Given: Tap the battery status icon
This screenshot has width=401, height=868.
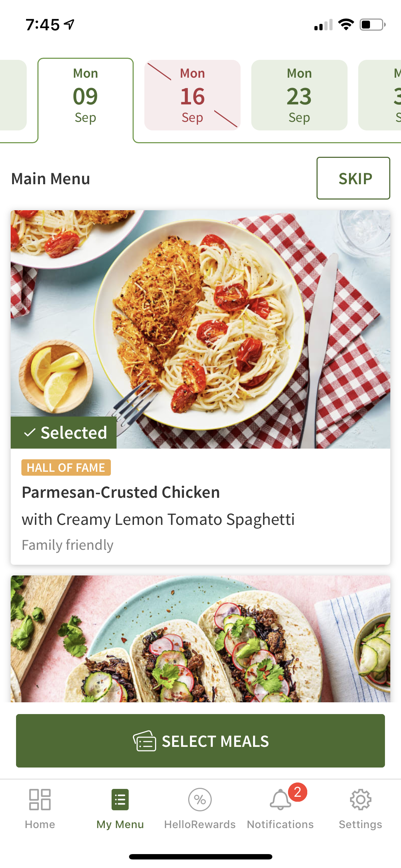Looking at the screenshot, I should 372,25.
